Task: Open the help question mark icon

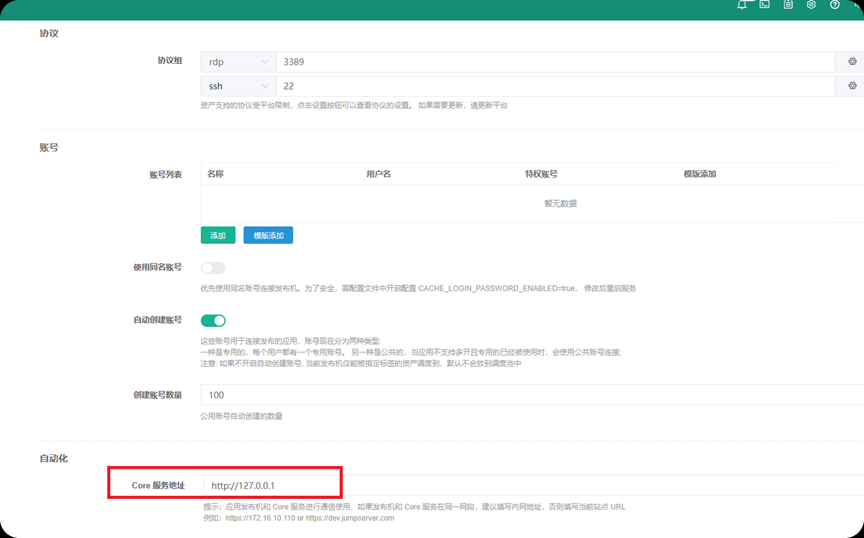Action: [835, 4]
